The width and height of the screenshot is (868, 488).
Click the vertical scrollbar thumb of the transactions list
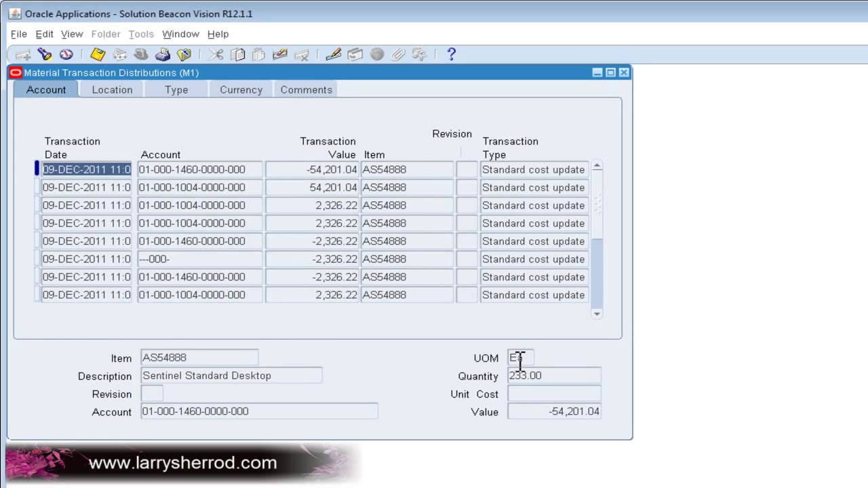tap(597, 204)
